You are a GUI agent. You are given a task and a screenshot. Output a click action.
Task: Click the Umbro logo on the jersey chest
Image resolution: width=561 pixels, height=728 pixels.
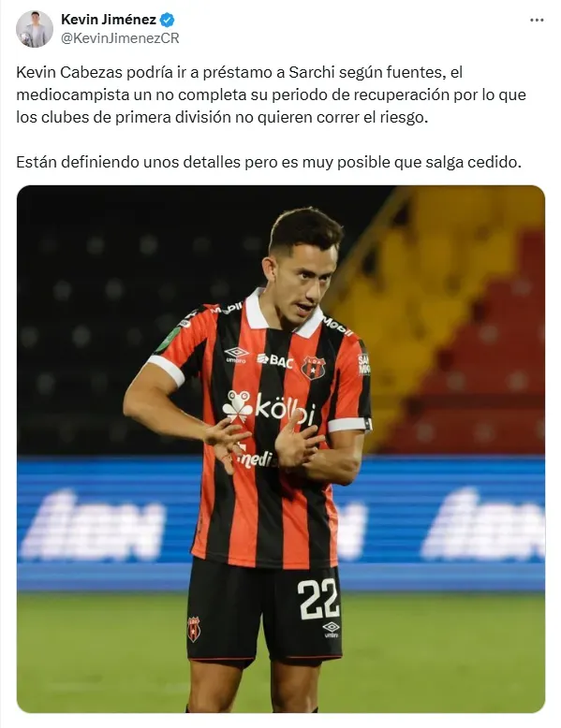pyautogui.click(x=236, y=355)
